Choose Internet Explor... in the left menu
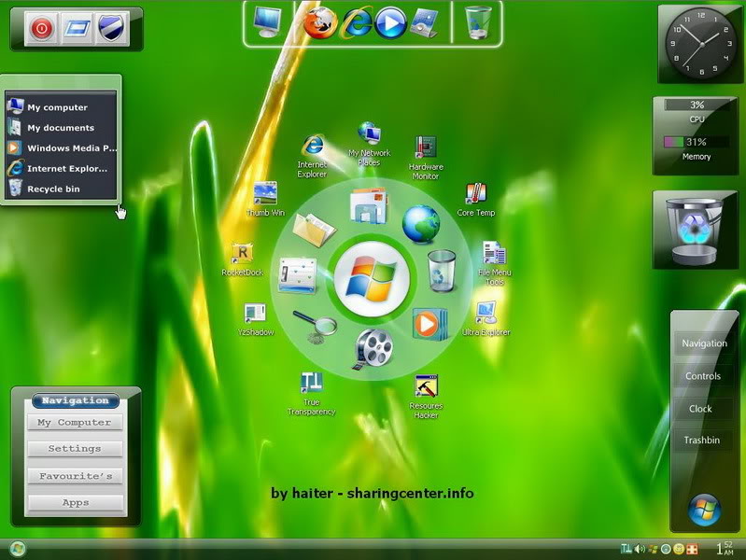The image size is (746, 560). tap(61, 168)
